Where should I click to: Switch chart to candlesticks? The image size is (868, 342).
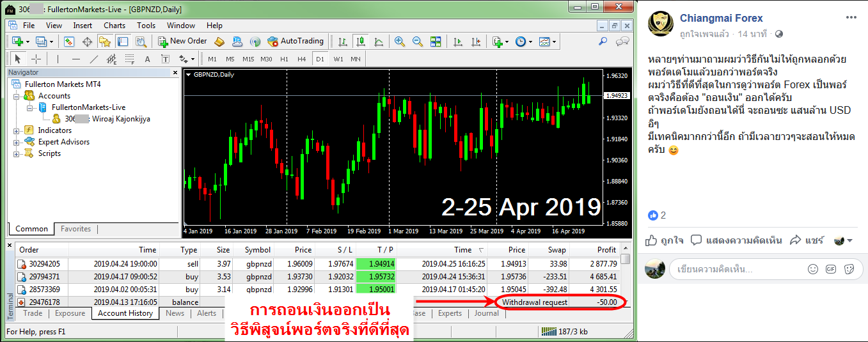[361, 42]
